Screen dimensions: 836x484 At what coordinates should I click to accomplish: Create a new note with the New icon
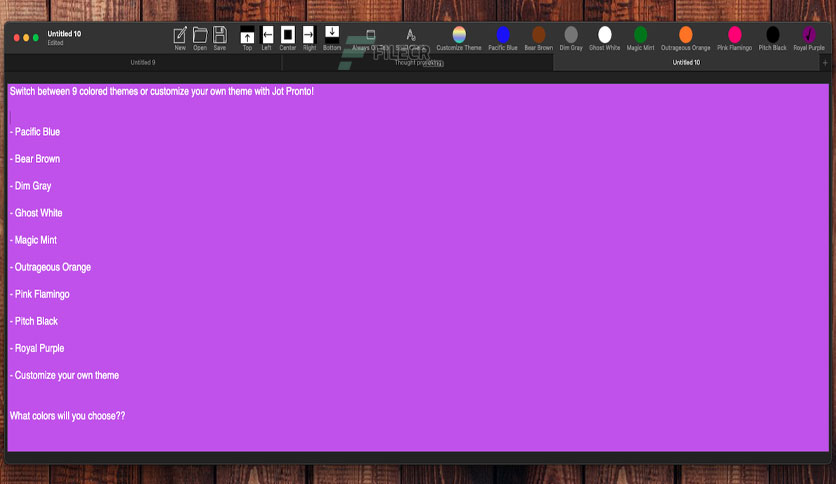tap(180, 35)
